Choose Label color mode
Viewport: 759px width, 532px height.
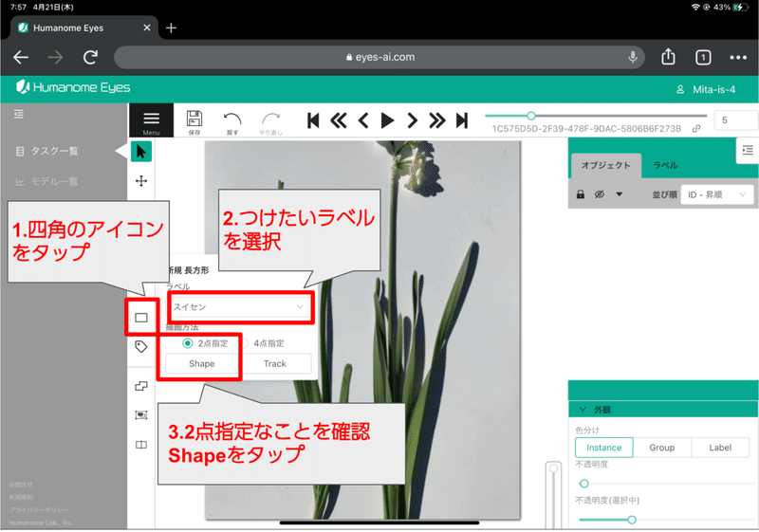(x=720, y=448)
